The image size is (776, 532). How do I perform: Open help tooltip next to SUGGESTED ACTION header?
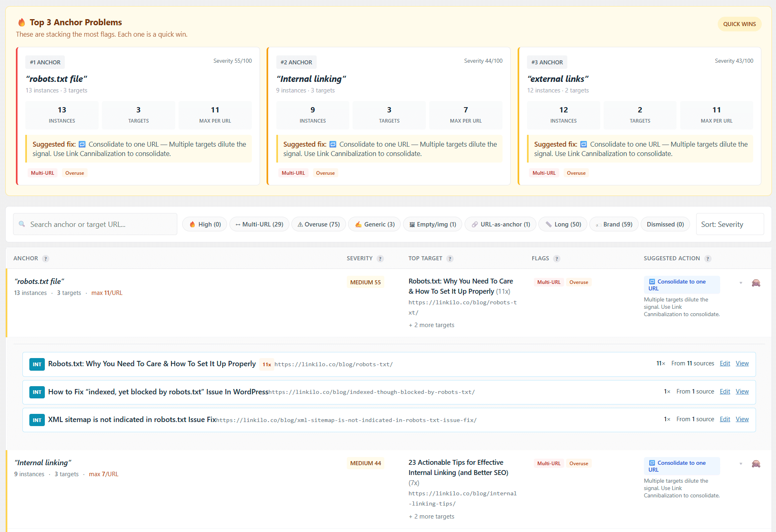point(708,259)
